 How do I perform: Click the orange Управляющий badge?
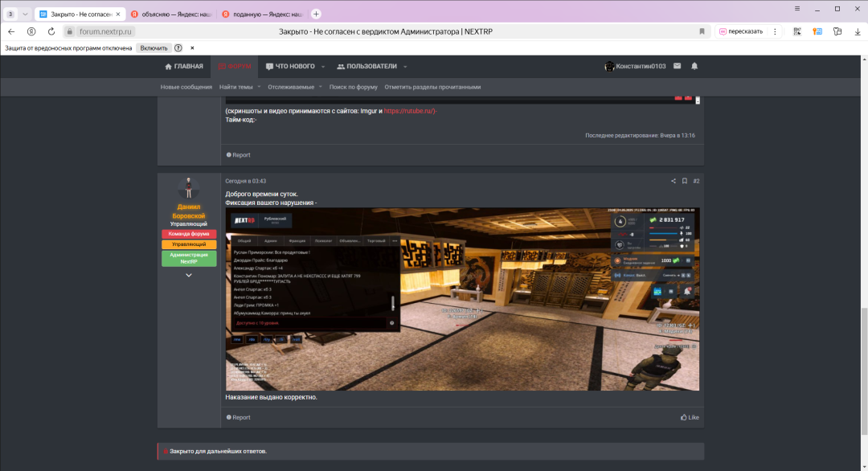pyautogui.click(x=189, y=244)
